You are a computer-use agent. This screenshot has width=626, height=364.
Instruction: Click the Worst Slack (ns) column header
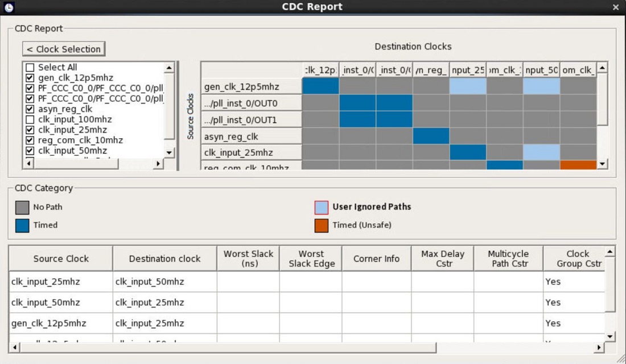coord(248,259)
